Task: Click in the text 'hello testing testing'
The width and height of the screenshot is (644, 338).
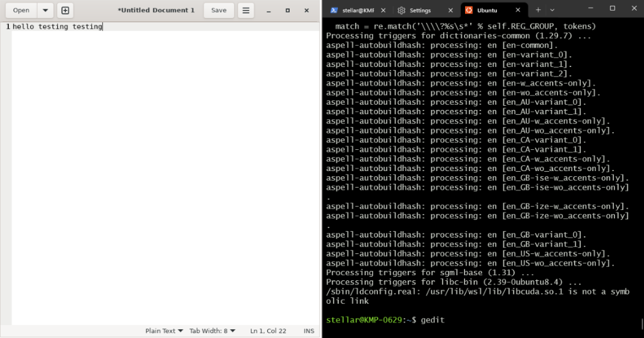Action: coord(57,26)
